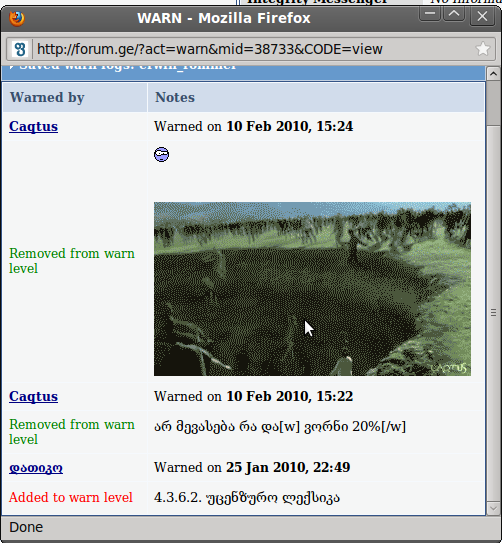Click the address bar URL field
This screenshot has width=502, height=543.
(252, 49)
